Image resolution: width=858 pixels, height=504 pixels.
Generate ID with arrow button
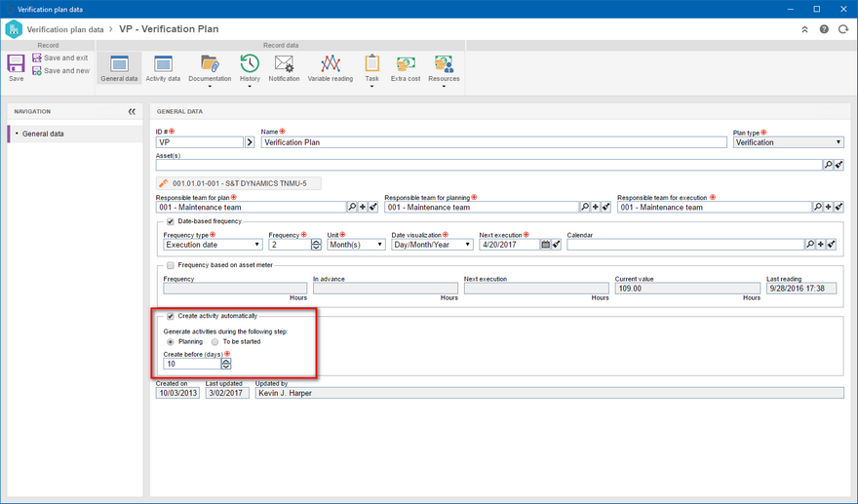pos(250,142)
